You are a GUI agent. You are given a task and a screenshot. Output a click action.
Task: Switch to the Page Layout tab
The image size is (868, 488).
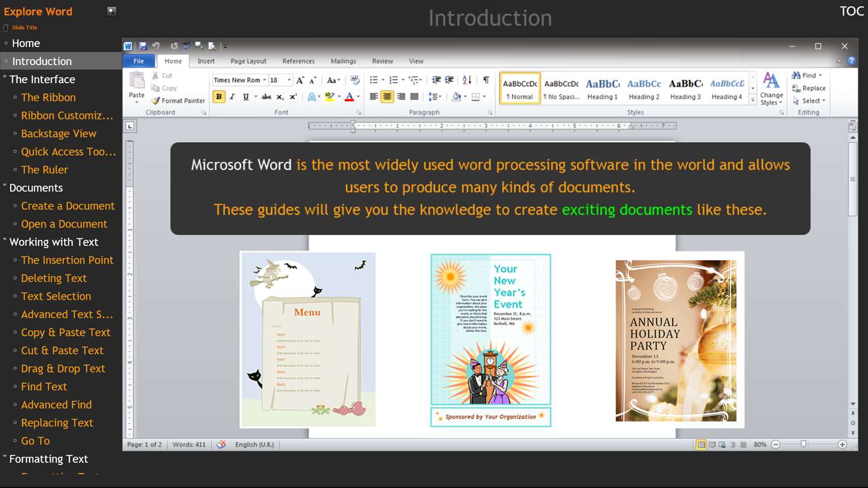[248, 61]
